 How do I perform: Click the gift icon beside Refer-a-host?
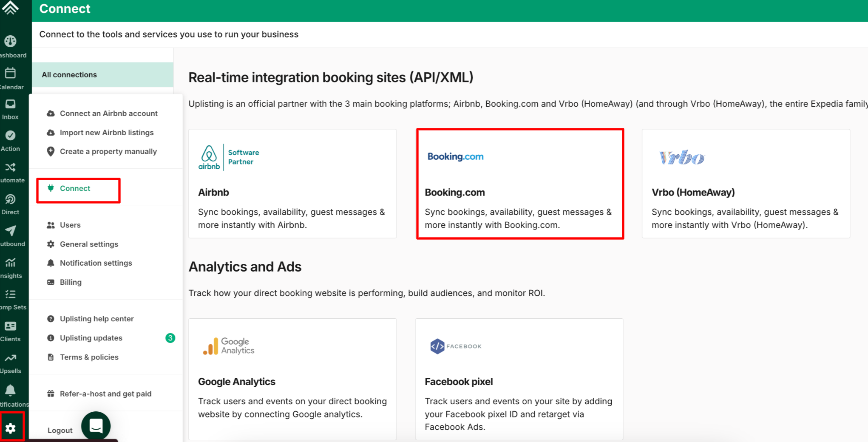[x=51, y=394]
